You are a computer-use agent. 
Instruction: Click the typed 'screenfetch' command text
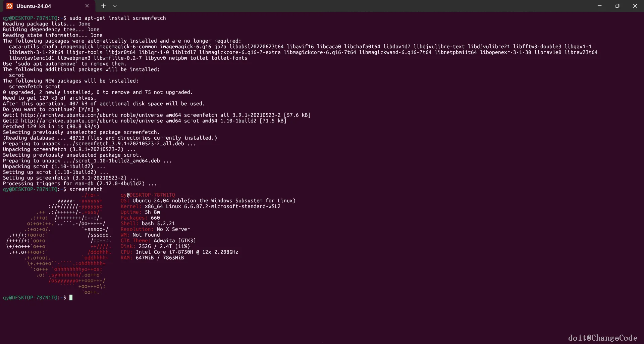[86, 189]
